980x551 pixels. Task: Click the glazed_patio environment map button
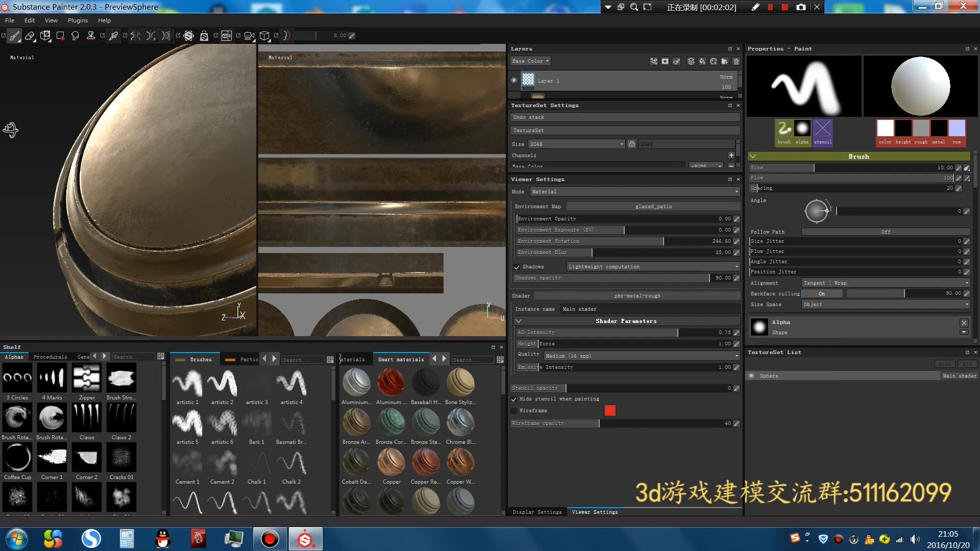(653, 207)
